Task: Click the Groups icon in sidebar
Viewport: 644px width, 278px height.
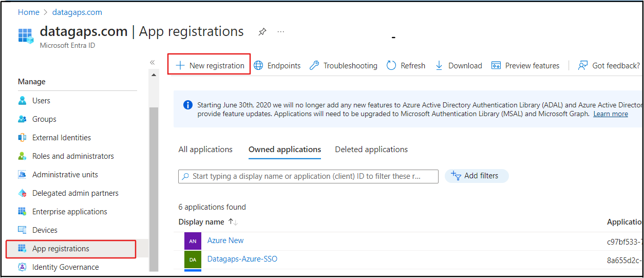Action: (x=22, y=119)
